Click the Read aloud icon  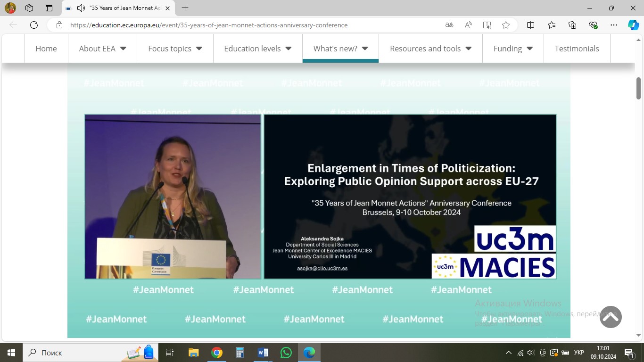point(468,25)
